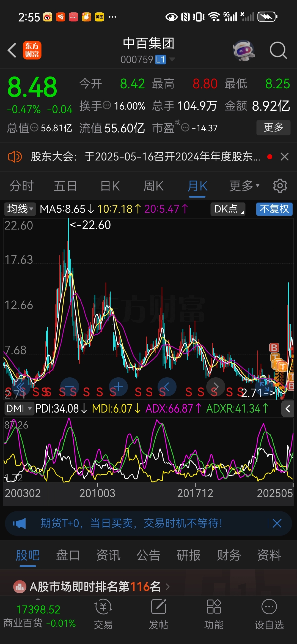Image resolution: width=297 pixels, height=644 pixels.
Task: Open the 资料 tab
Action: coord(269,555)
